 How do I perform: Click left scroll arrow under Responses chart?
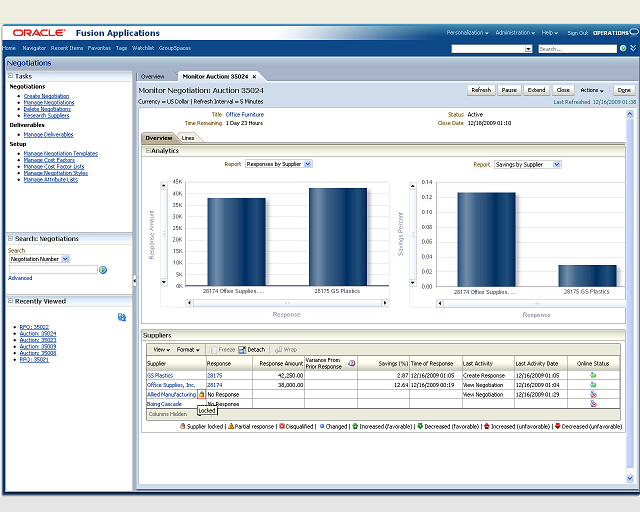point(189,303)
